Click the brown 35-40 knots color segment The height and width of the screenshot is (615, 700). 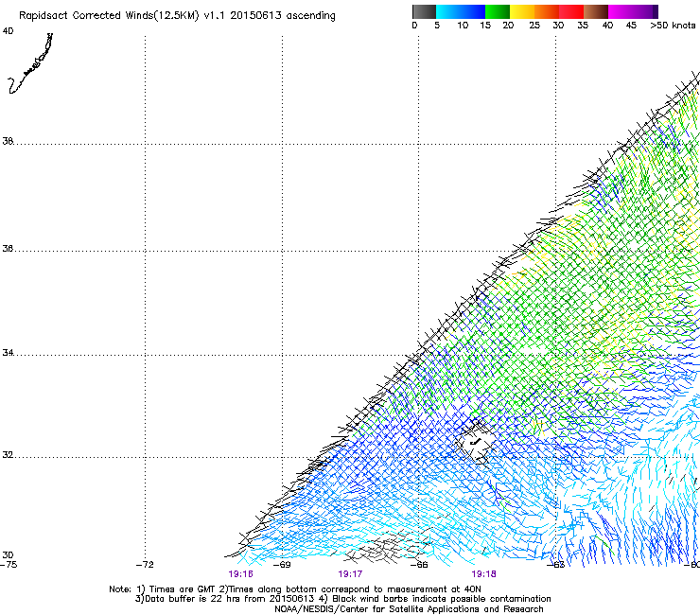tap(596, 11)
